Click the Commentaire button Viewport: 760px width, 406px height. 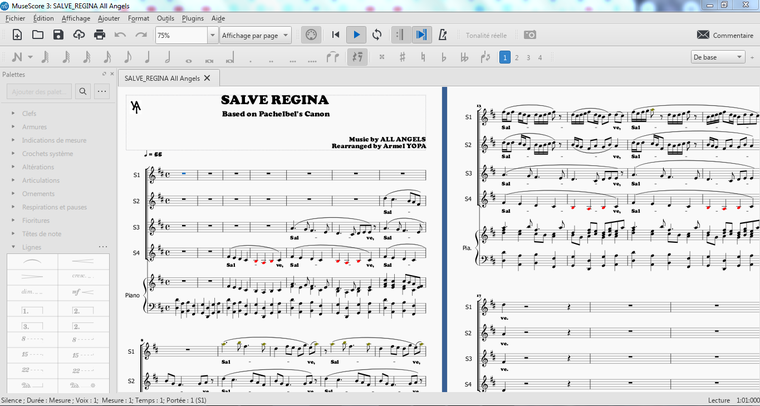725,35
